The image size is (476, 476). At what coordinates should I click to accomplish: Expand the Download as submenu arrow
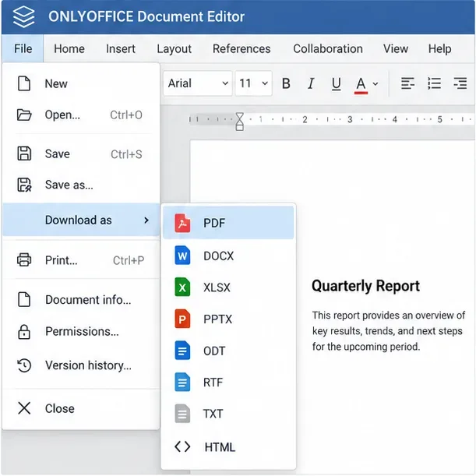point(146,220)
